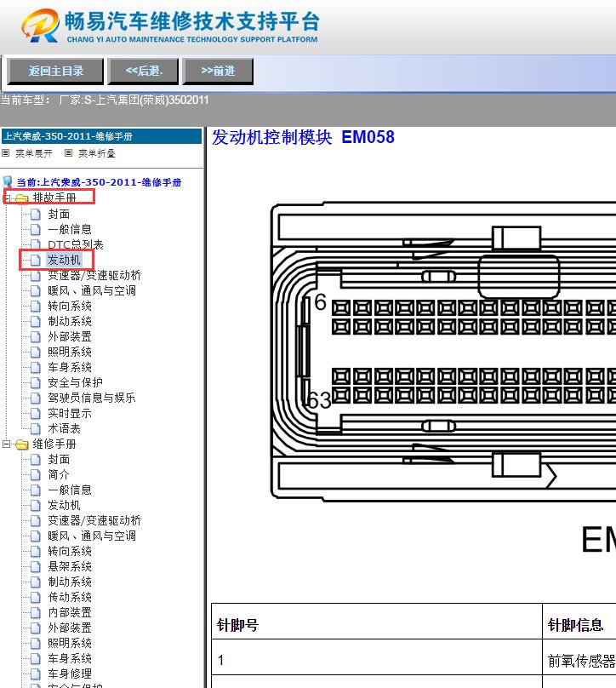Open the 实时显示 page
The image size is (616, 688).
(x=70, y=413)
